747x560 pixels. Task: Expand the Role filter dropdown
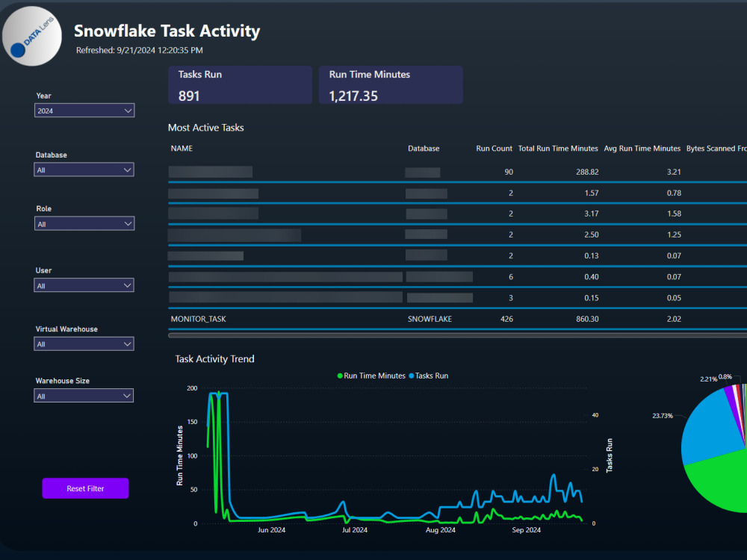[84, 224]
